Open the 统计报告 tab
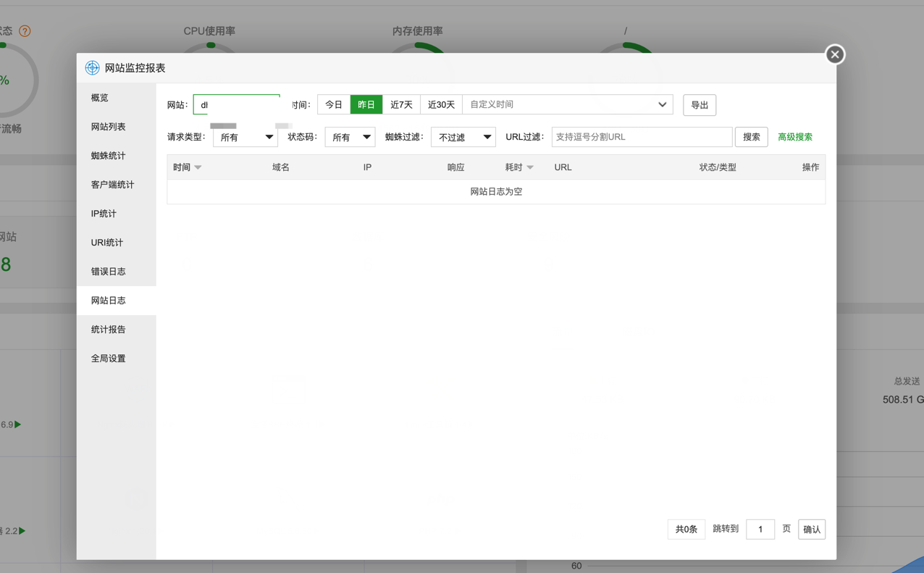Viewport: 924px width, 573px height. [x=117, y=330]
